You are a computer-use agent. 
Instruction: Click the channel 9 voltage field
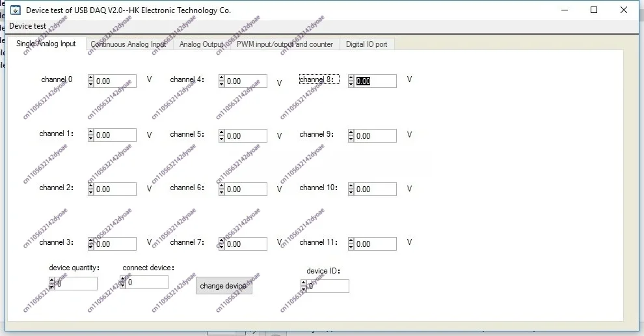[375, 135]
